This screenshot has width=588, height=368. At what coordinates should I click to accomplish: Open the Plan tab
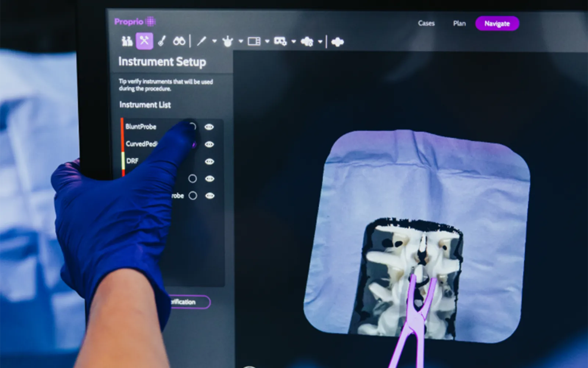coord(459,24)
